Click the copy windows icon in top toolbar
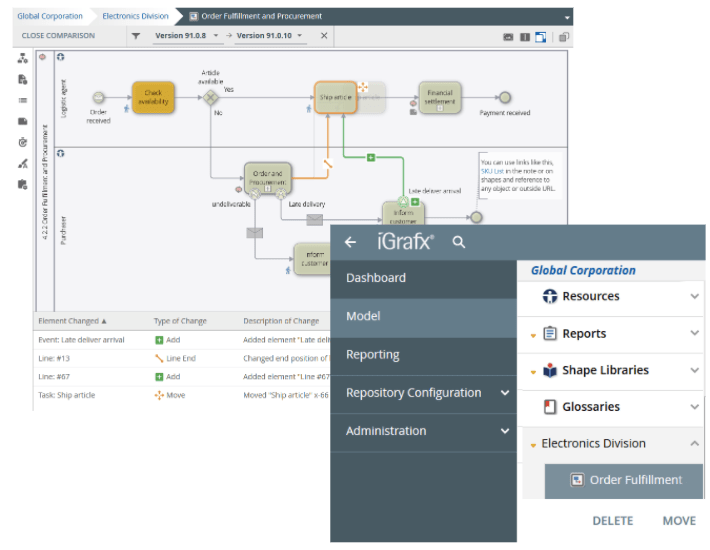This screenshot has width=710, height=550. click(564, 37)
